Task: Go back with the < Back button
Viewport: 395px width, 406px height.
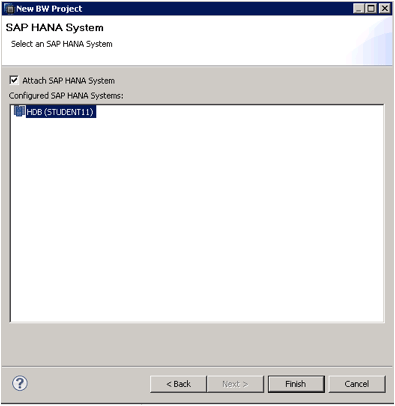Action: 178,384
